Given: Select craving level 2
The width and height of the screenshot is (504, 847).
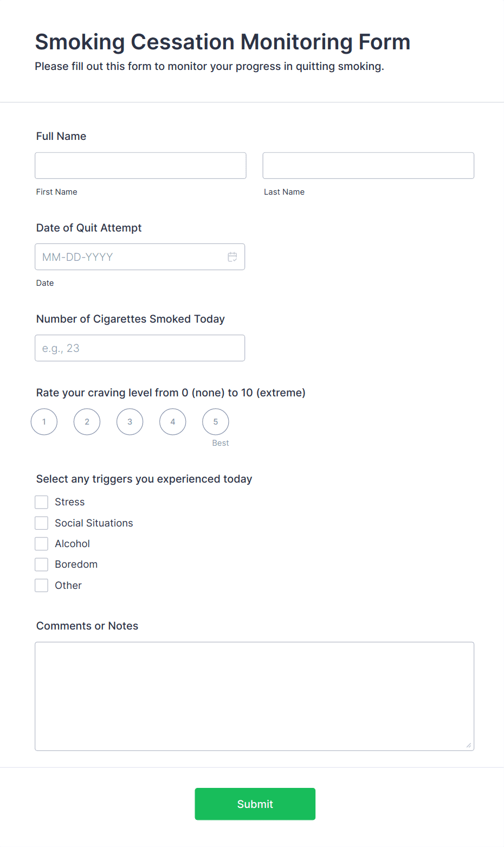Looking at the screenshot, I should (x=87, y=422).
